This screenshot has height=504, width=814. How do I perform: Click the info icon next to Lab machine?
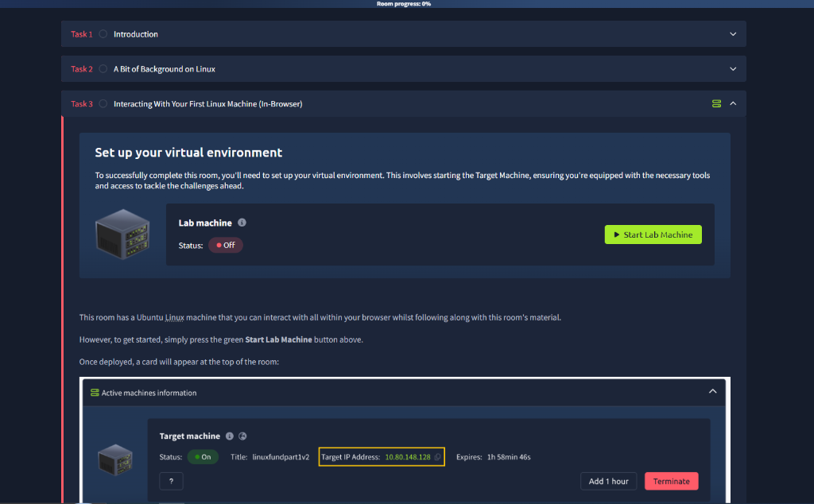[242, 223]
